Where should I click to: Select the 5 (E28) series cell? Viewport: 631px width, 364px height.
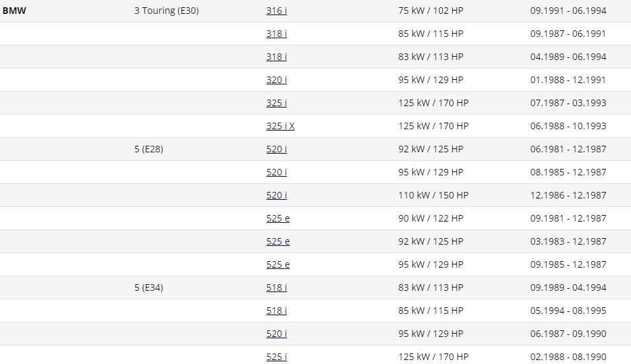[x=149, y=149]
